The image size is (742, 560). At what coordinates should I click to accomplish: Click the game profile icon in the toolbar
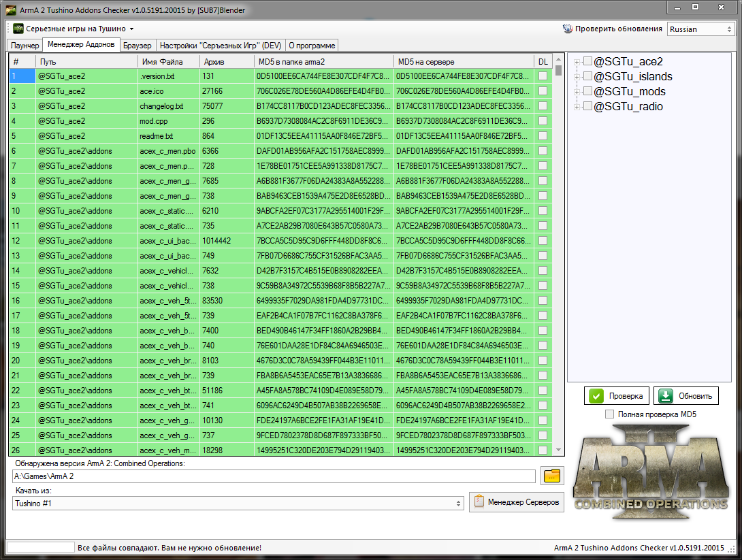(18, 29)
